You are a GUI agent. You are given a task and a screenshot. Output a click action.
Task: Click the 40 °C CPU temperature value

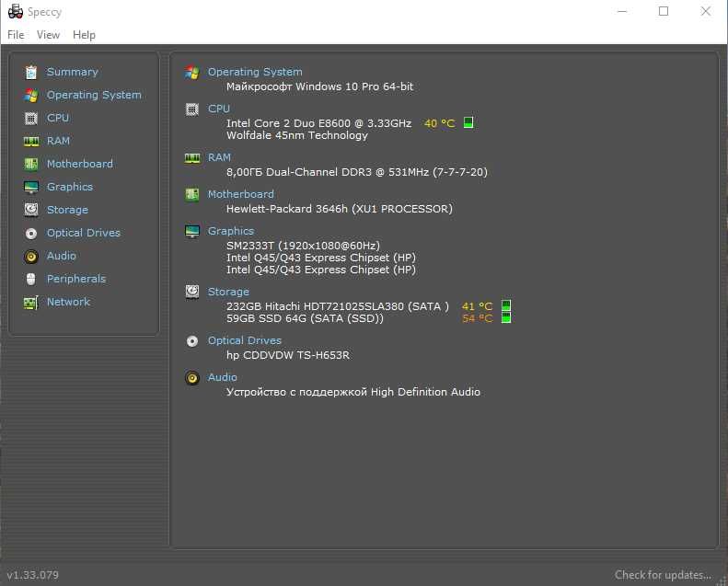point(439,123)
